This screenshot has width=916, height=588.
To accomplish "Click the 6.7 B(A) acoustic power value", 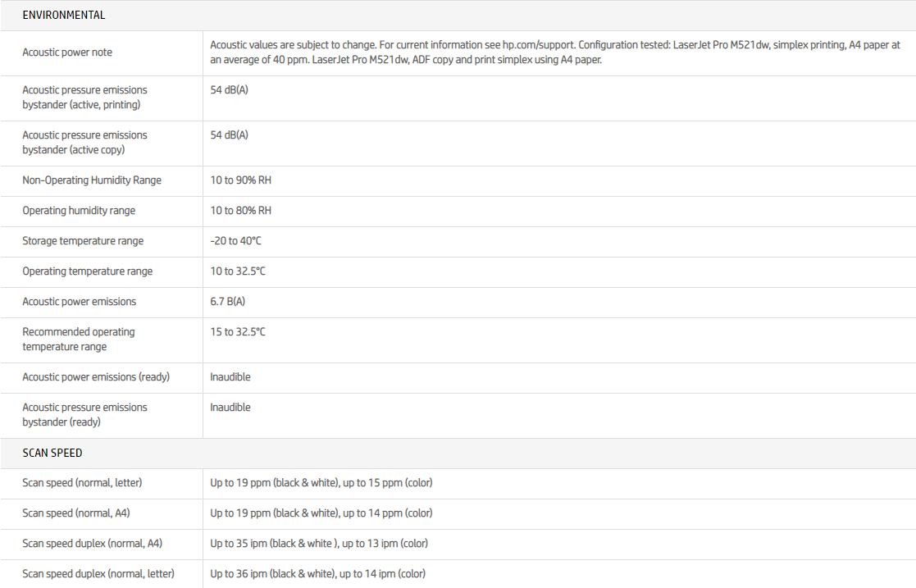I will click(x=228, y=302).
